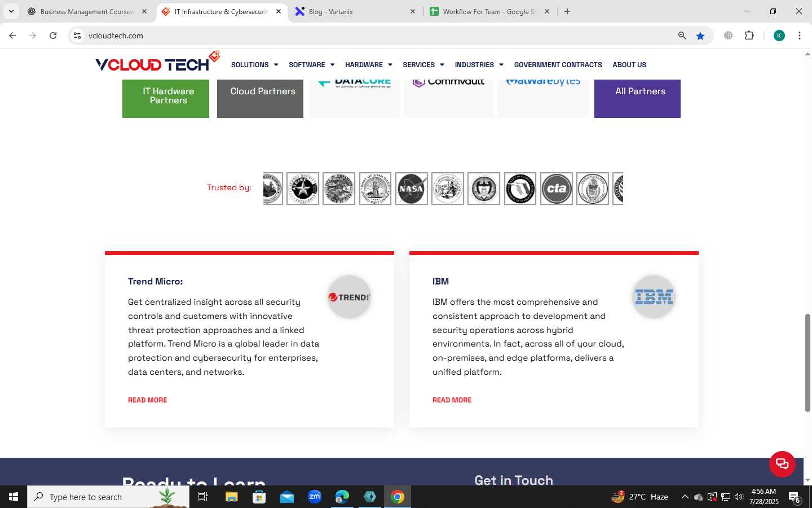Viewport: 812px width, 508px height.
Task: Open Microsoft Edge from taskbar
Action: [x=342, y=497]
